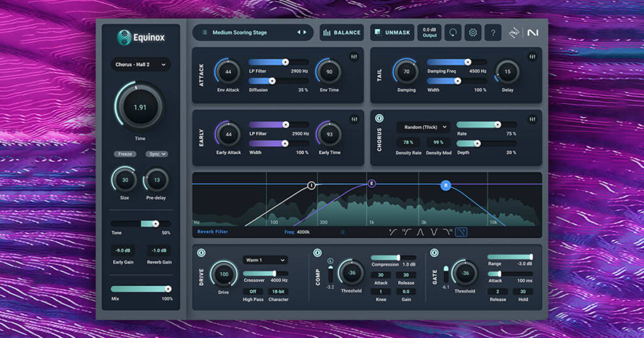
Task: Click the Crossover slider
Action: [x=265, y=273]
